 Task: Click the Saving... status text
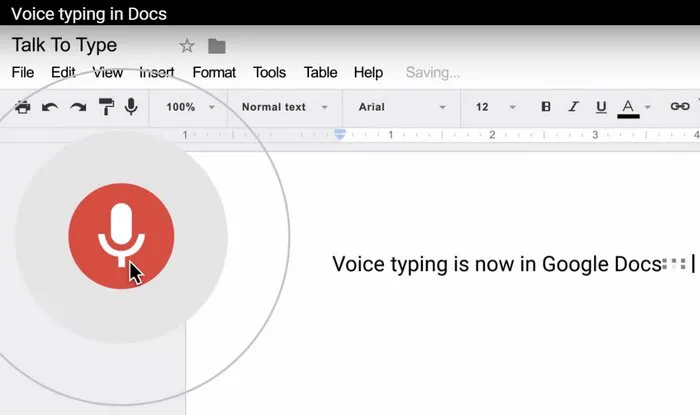433,72
